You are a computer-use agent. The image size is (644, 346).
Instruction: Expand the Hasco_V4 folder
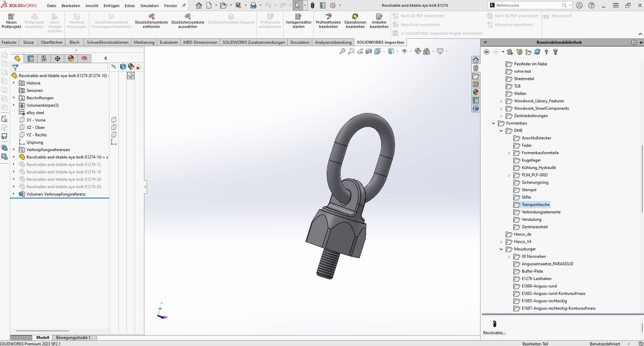[501, 242]
